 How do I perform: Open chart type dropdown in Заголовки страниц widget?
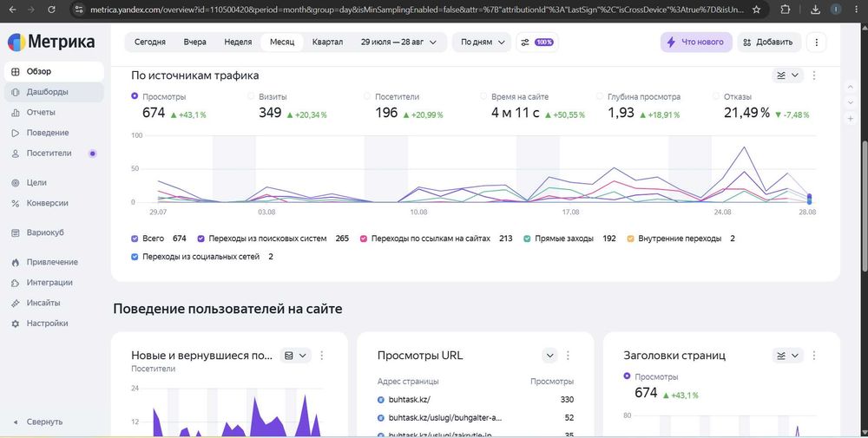pos(787,356)
